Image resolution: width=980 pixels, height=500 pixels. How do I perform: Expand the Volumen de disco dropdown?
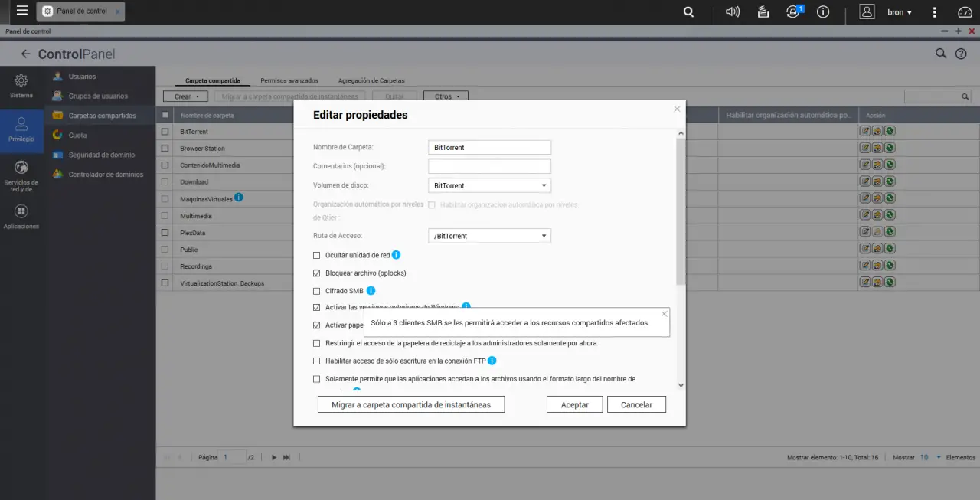pos(489,185)
